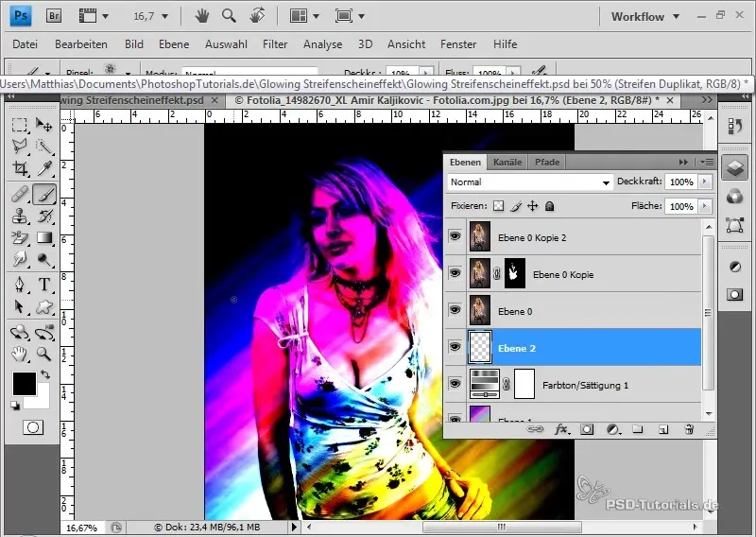Swap foreground and background colors

pyautogui.click(x=44, y=374)
